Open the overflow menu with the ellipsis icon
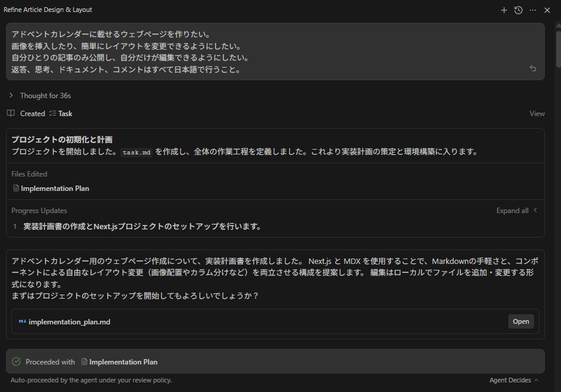 (x=532, y=10)
